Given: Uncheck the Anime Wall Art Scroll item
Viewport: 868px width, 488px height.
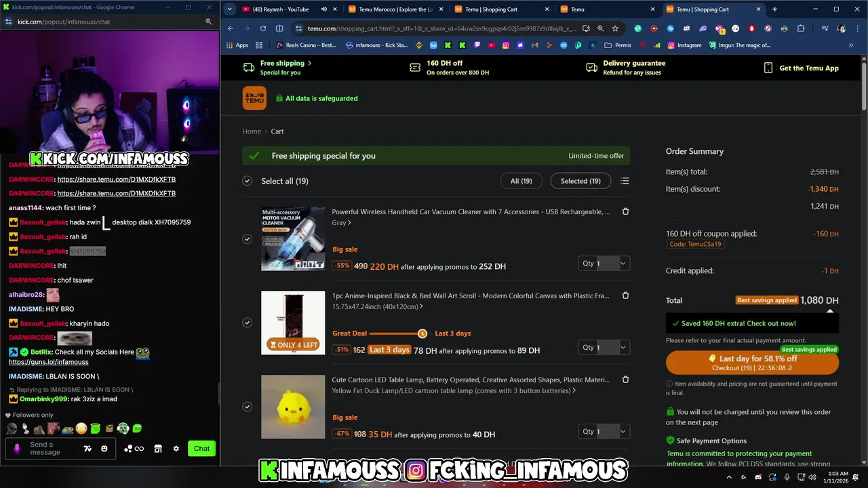Looking at the screenshot, I should coord(247,323).
